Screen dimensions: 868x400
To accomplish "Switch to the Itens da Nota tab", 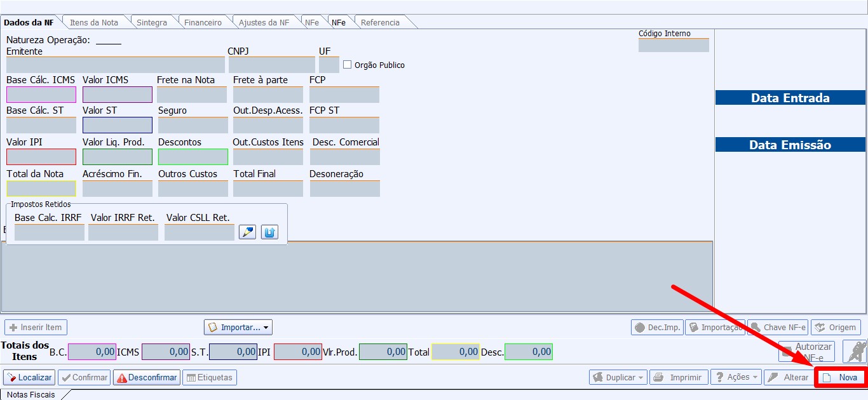I will pyautogui.click(x=93, y=22).
